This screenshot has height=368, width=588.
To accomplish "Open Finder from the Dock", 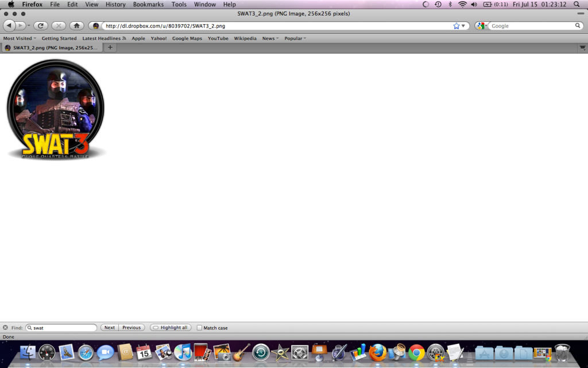I will pyautogui.click(x=28, y=352).
